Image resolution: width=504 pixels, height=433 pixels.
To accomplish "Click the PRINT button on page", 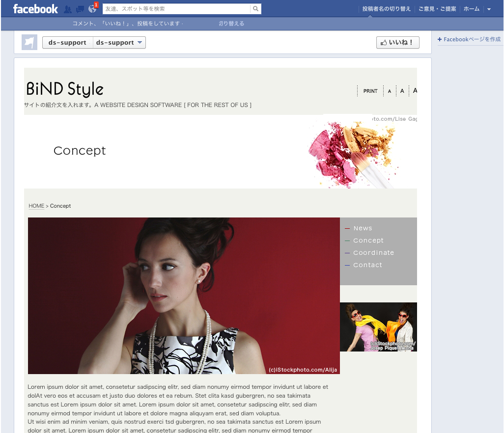I will click(370, 91).
